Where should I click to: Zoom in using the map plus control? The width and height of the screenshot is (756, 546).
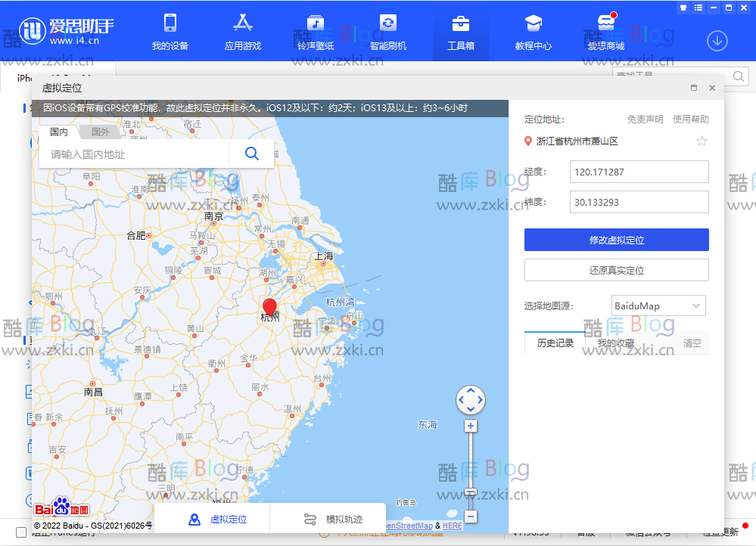pyautogui.click(x=471, y=426)
